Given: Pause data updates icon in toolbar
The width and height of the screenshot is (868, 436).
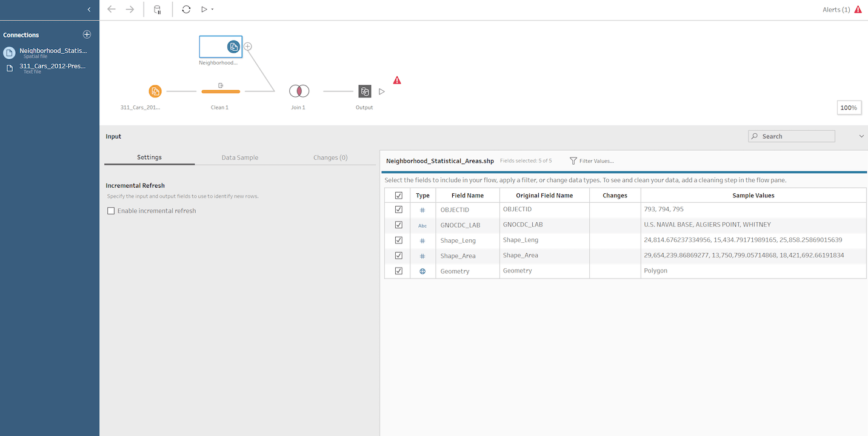Looking at the screenshot, I should 158,10.
